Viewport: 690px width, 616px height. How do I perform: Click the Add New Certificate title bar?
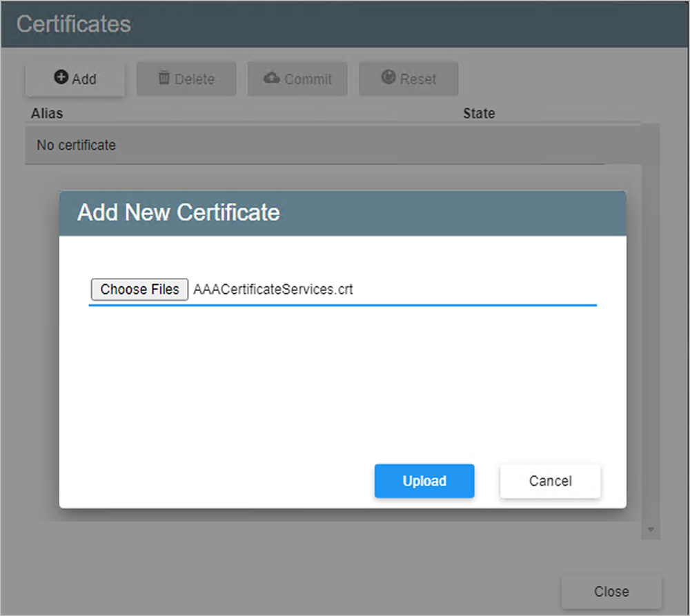tap(342, 212)
